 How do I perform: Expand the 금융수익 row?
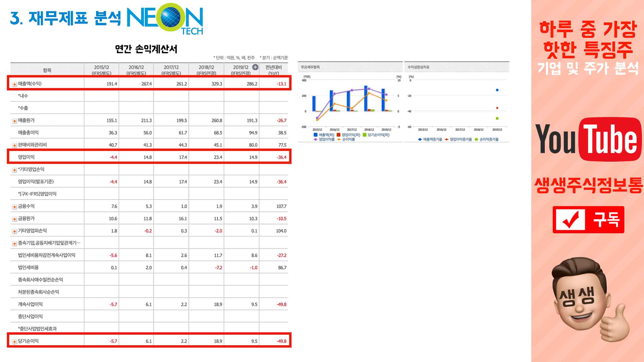pos(14,207)
